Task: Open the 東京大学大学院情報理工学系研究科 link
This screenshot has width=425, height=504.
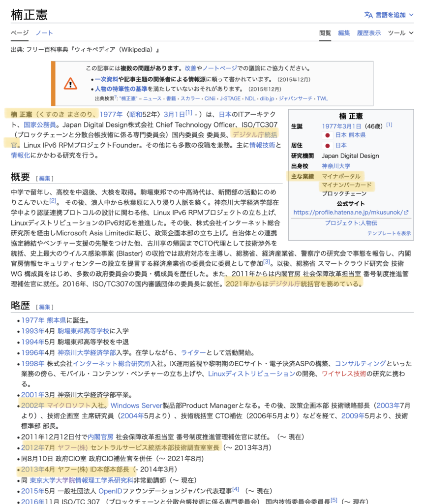Action: [x=81, y=480]
